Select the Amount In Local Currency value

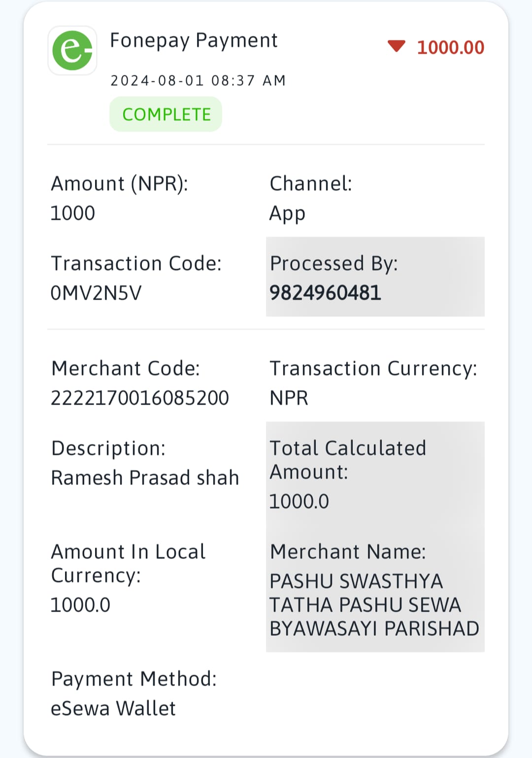[81, 605]
